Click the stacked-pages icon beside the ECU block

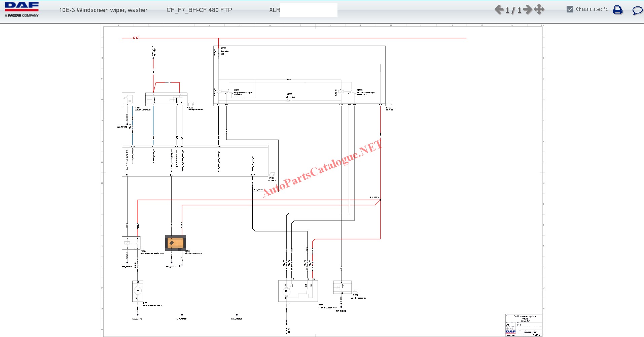272,174
